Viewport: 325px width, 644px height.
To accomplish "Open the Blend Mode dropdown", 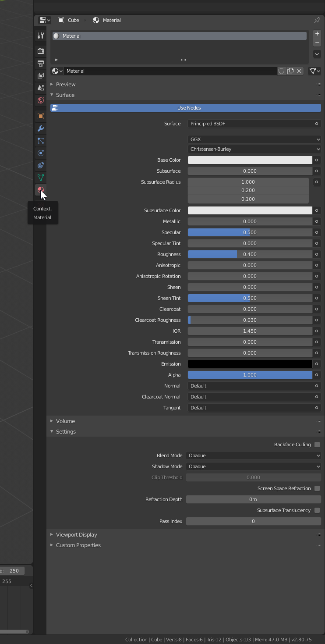I will point(254,455).
